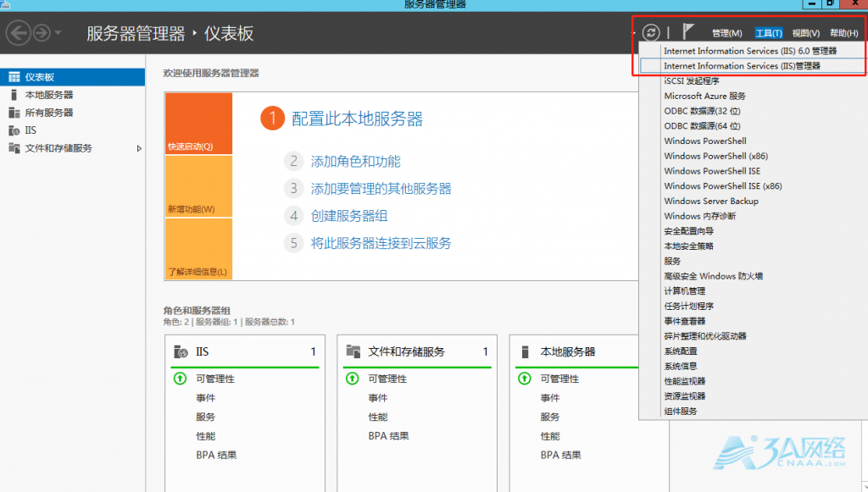Select 文件和存储服务 in the sidebar
The image size is (868, 492).
(x=73, y=147)
